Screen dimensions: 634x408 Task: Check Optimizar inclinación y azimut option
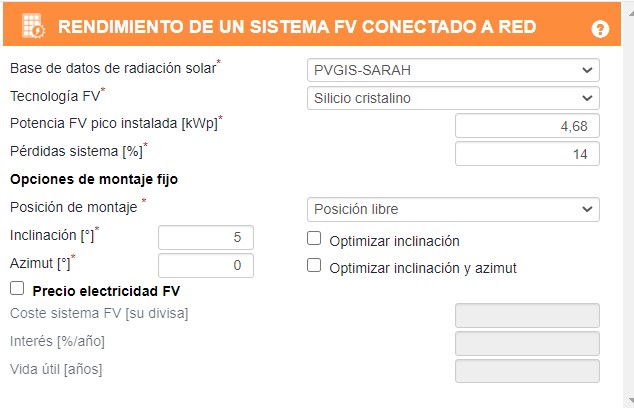[314, 266]
